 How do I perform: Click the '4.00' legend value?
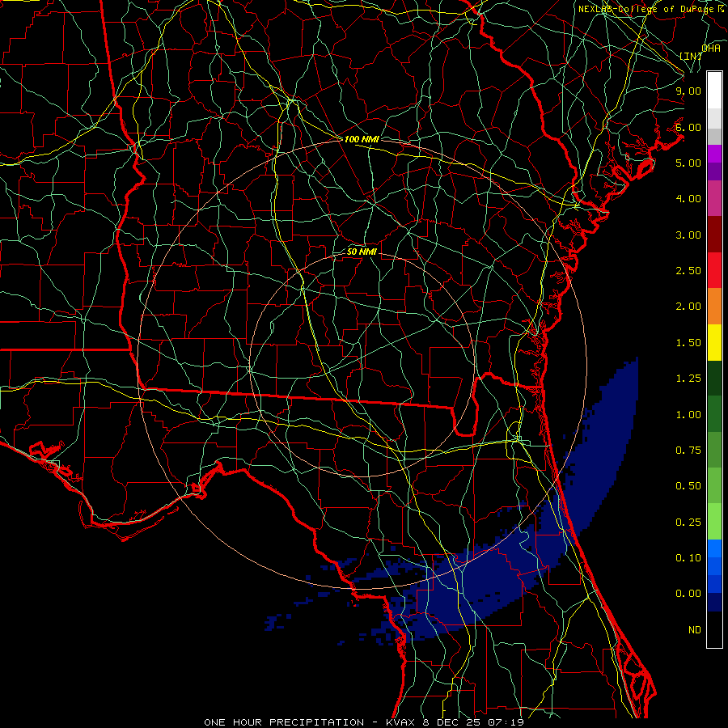coord(688,199)
